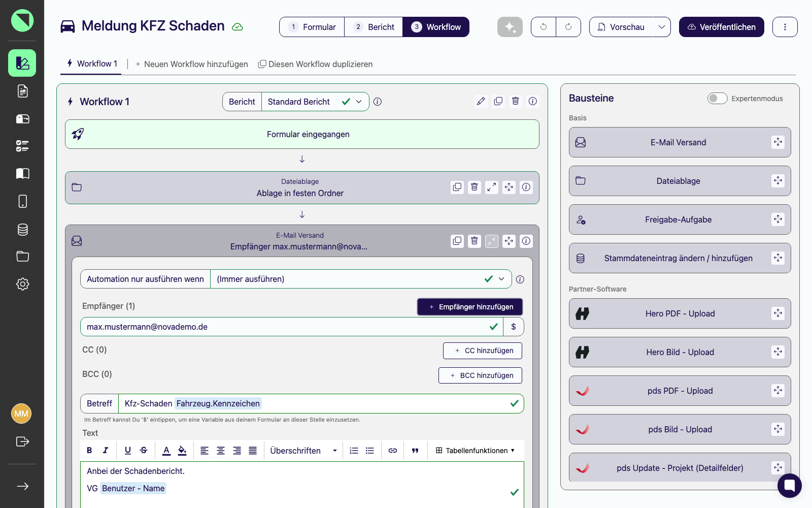Viewport: 812px width, 508px height.
Task: Expand the Dateiablage step
Action: (x=492, y=187)
